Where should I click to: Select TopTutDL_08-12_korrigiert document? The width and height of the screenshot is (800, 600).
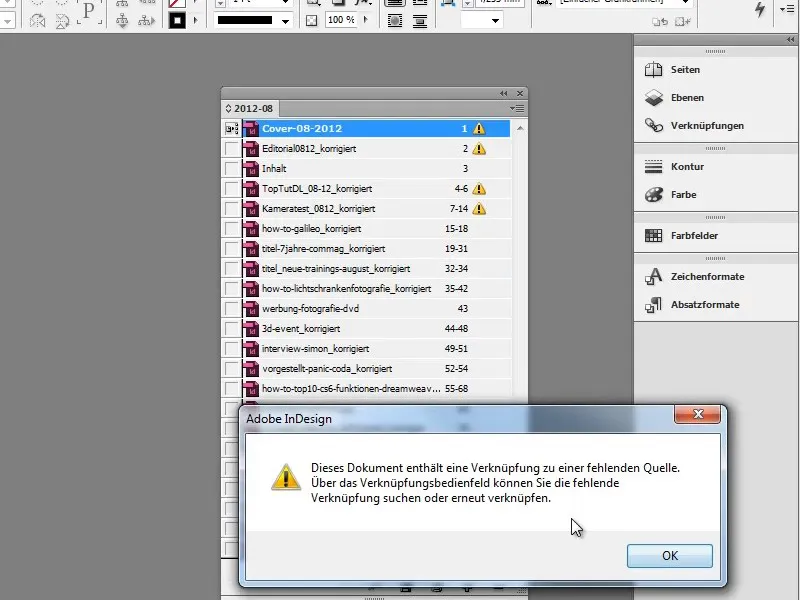[377, 188]
